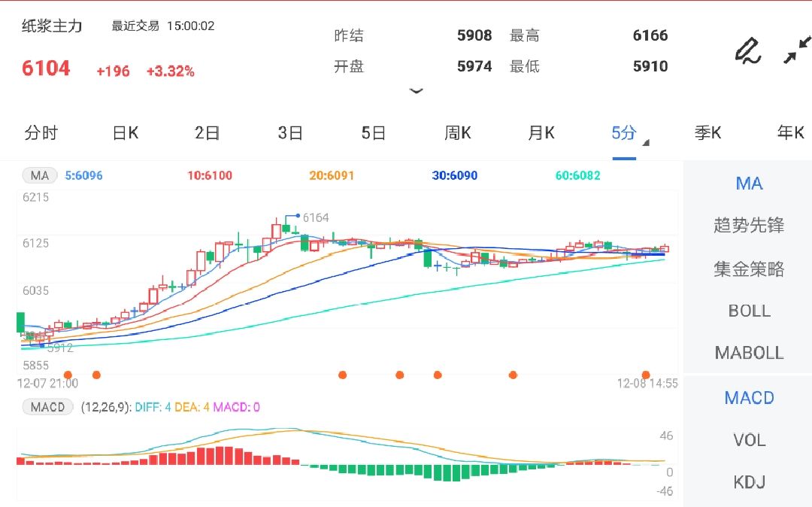Select VOL sub-indicator
Screen dimensions: 812x507
click(x=750, y=440)
